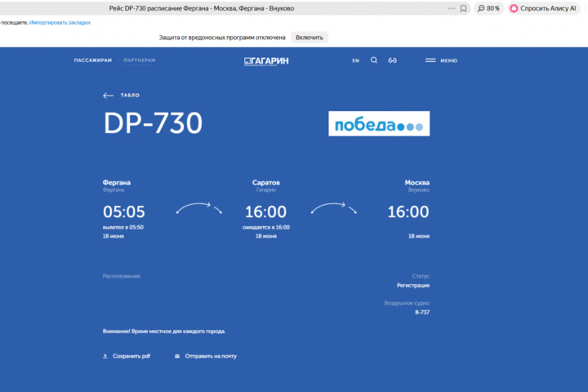
Task: Open the МЕНЮ label
Action: click(x=449, y=60)
